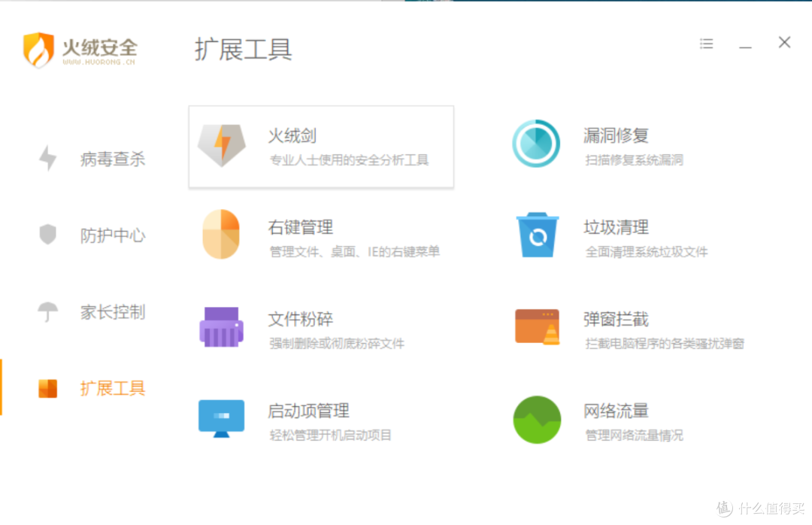Click description 拦截电脑程序的各类骚扰弹窗
This screenshot has width=812, height=525.
pyautogui.click(x=665, y=344)
